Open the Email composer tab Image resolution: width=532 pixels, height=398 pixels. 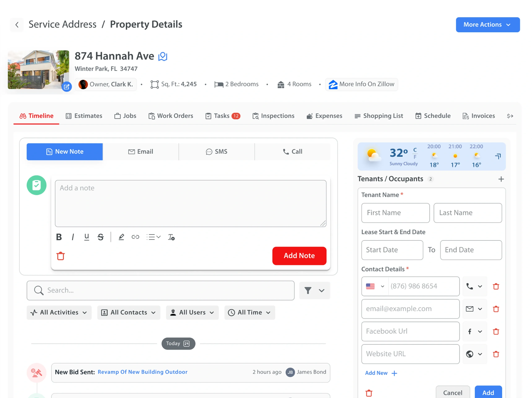[x=141, y=152]
